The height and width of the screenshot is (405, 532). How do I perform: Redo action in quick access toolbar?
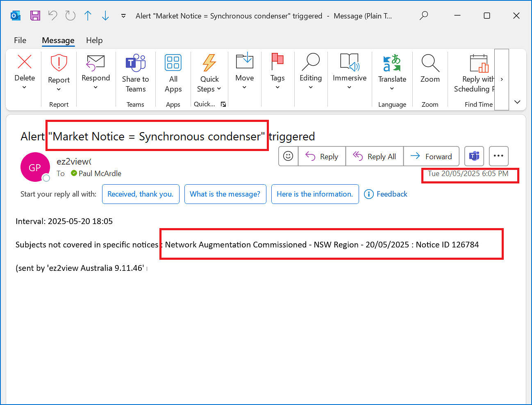[70, 16]
